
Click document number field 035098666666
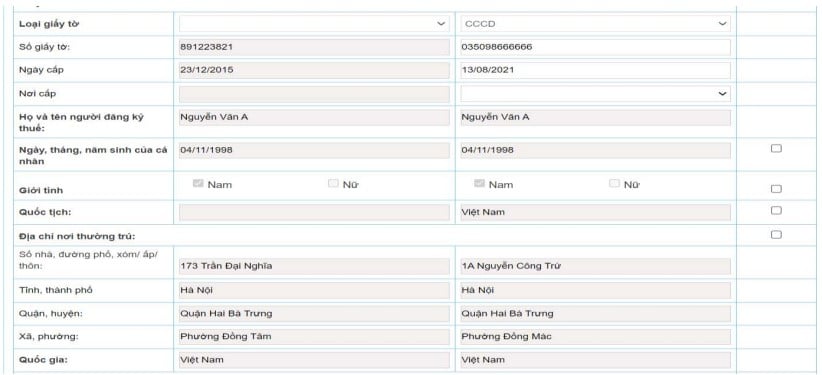(595, 47)
